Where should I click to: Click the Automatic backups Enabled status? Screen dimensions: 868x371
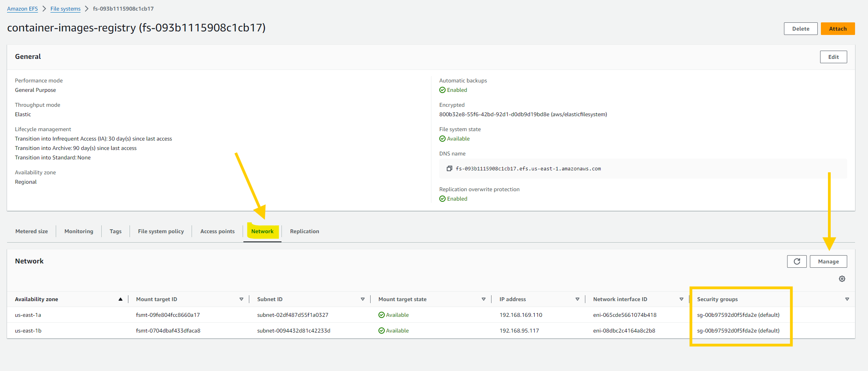click(x=453, y=90)
